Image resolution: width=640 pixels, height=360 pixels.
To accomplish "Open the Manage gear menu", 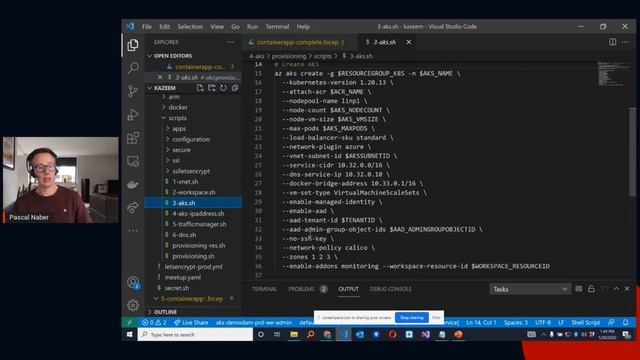I will tap(133, 305).
